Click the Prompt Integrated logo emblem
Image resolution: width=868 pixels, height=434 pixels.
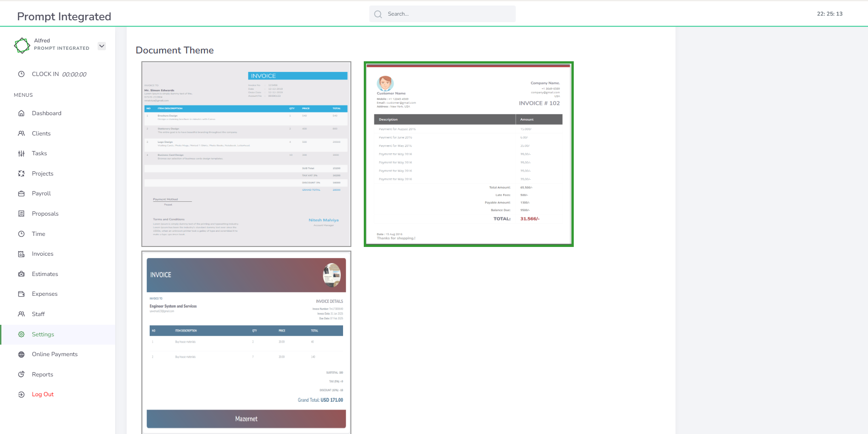22,45
